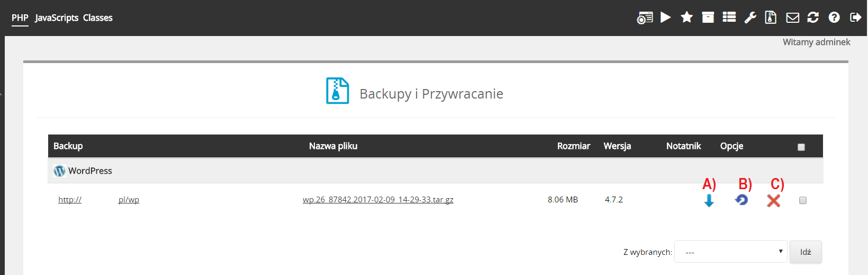Open the wp.26 backup tar.gz file link

[378, 200]
